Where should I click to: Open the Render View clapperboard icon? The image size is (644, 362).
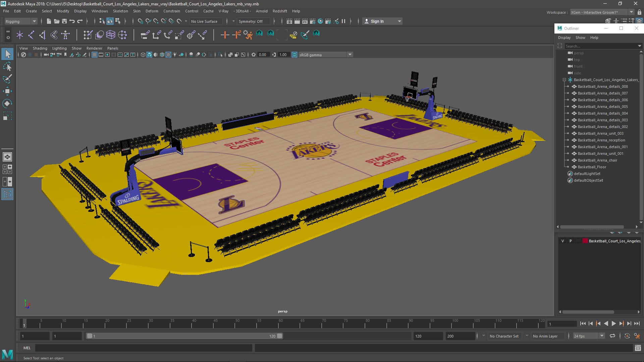click(289, 21)
